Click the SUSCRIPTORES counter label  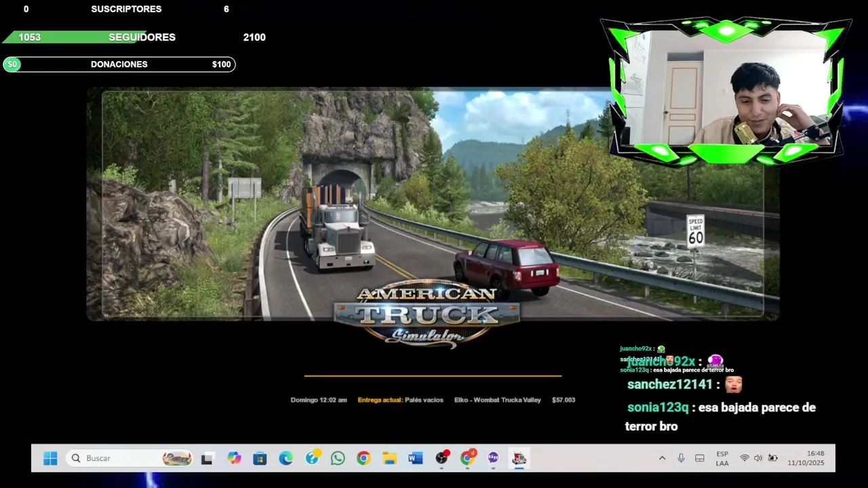(x=126, y=9)
